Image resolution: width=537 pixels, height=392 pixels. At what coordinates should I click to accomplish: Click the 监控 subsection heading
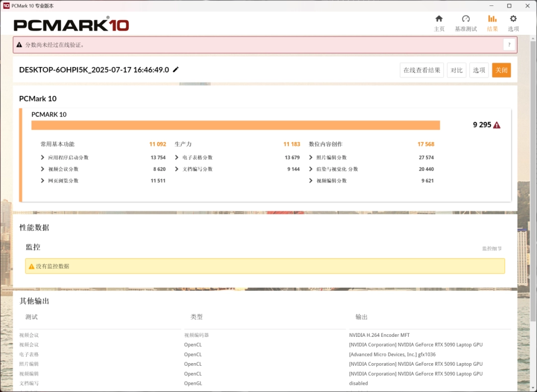tap(33, 247)
